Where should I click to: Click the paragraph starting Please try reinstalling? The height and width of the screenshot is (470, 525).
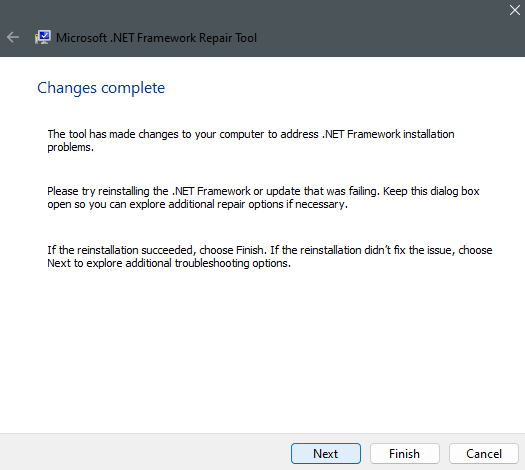(x=263, y=198)
